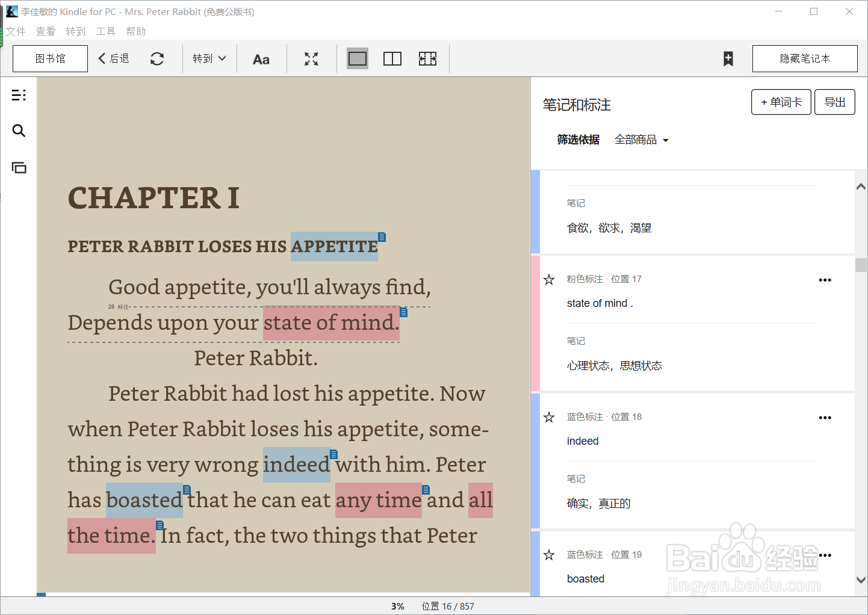Open the 转到 menu in menu bar
Viewport: 868px width, 615px height.
(x=76, y=31)
